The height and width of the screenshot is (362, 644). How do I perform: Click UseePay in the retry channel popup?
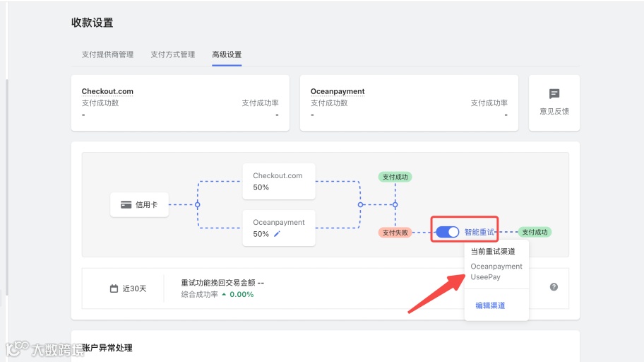tap(485, 277)
